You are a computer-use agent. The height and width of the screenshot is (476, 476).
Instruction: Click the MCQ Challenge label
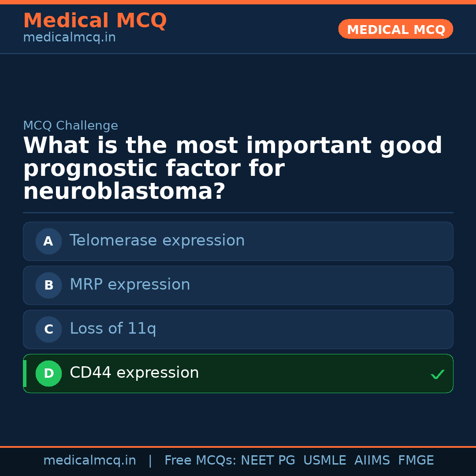tap(71, 125)
